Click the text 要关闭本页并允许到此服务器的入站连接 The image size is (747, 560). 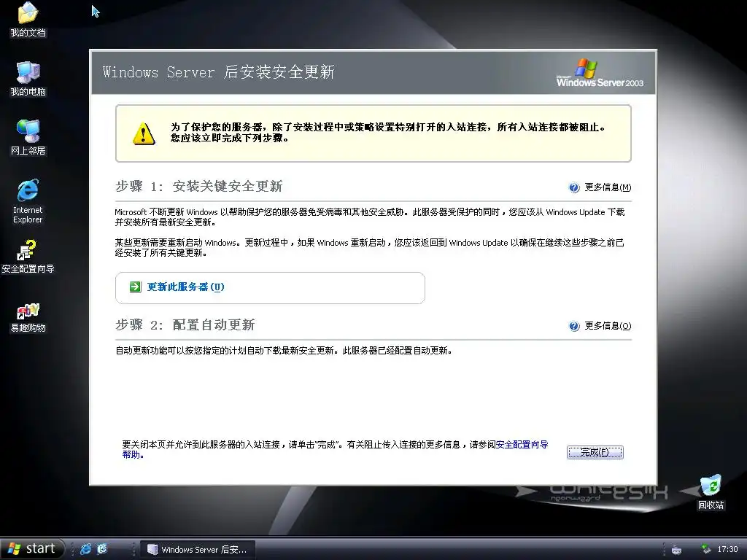click(x=201, y=444)
